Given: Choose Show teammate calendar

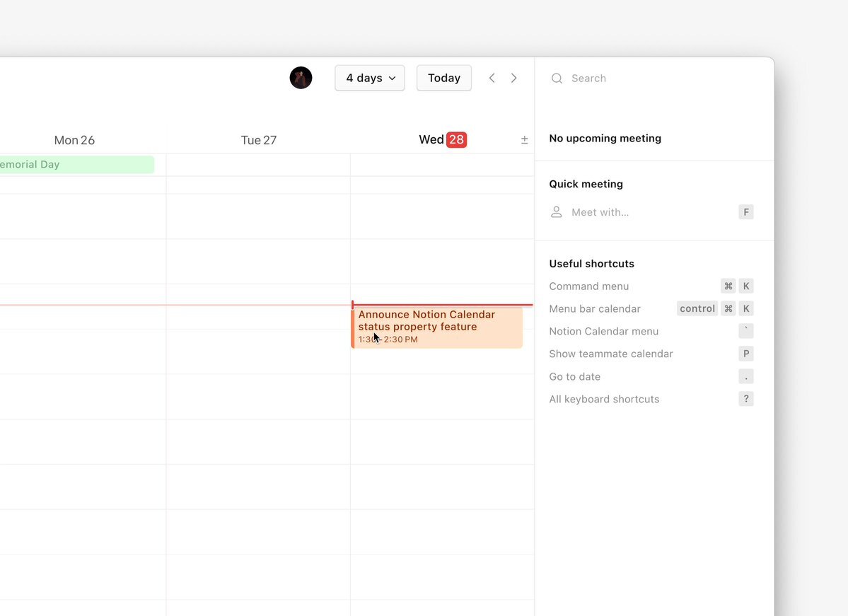Looking at the screenshot, I should (651, 354).
